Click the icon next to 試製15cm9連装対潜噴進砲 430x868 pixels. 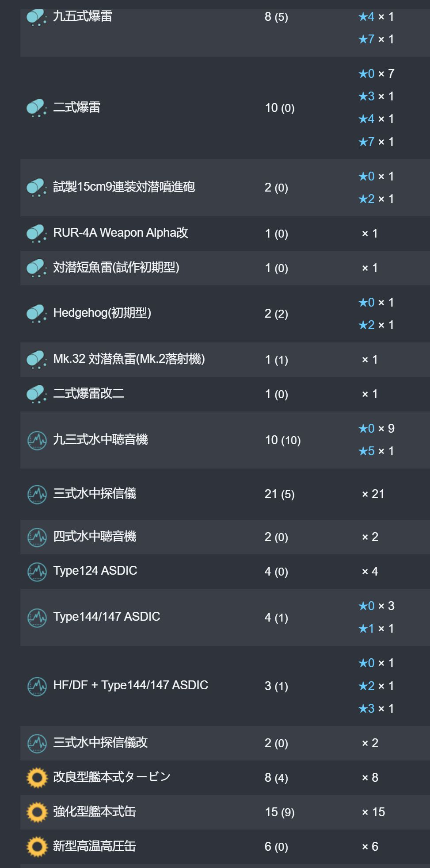coord(37,187)
